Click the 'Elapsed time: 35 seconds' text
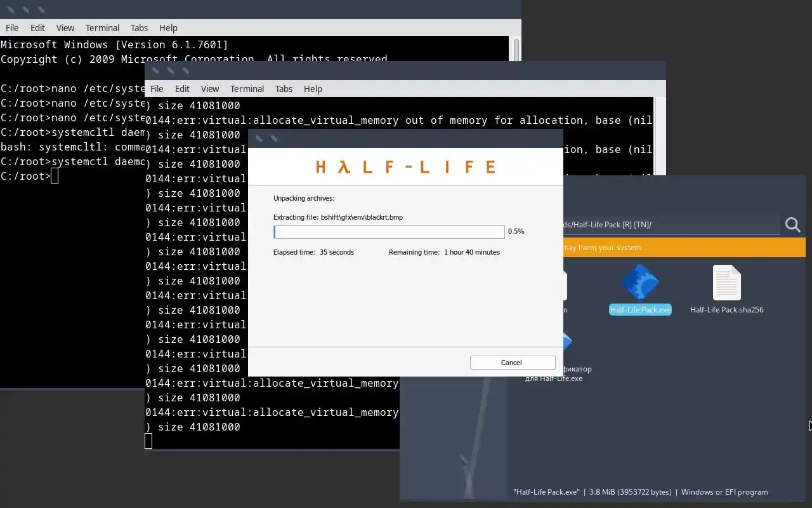812x508 pixels. point(313,252)
